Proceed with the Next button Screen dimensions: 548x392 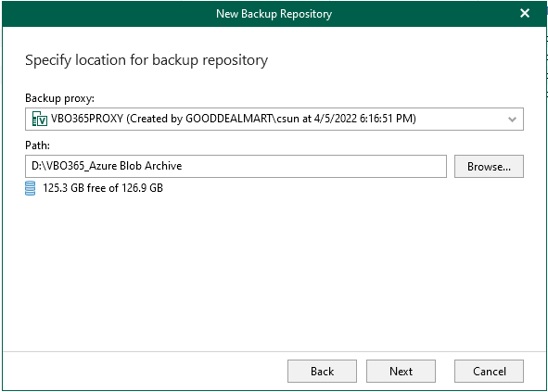401,371
